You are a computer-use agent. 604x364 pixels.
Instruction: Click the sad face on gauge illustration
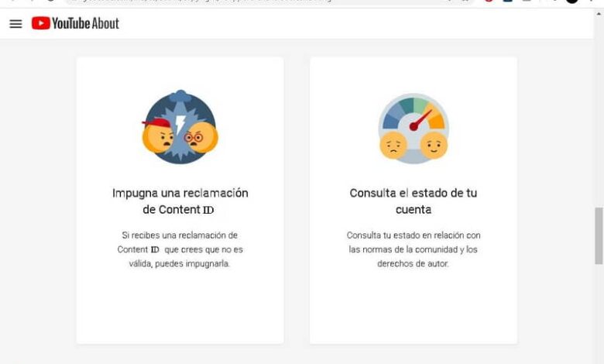point(393,146)
